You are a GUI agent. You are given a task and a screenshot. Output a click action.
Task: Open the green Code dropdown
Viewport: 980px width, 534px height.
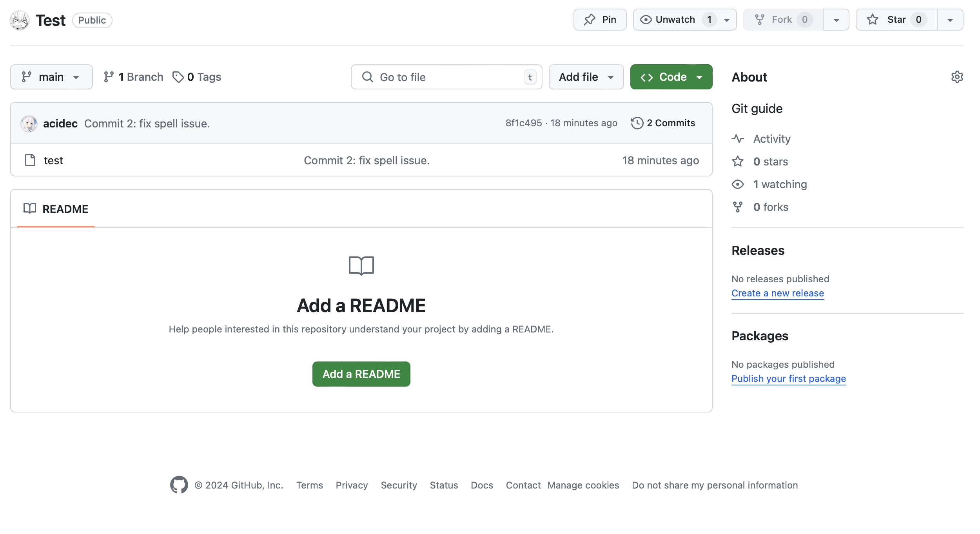[x=671, y=77]
